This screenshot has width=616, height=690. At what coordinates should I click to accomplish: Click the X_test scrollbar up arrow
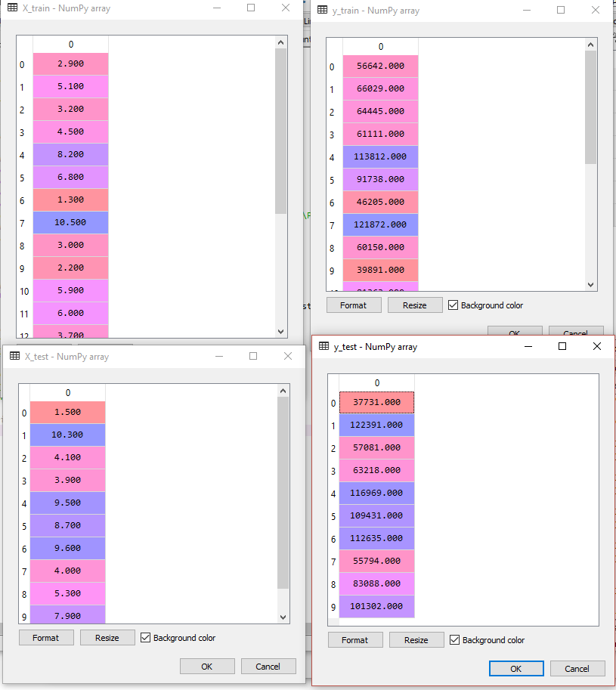click(x=283, y=390)
